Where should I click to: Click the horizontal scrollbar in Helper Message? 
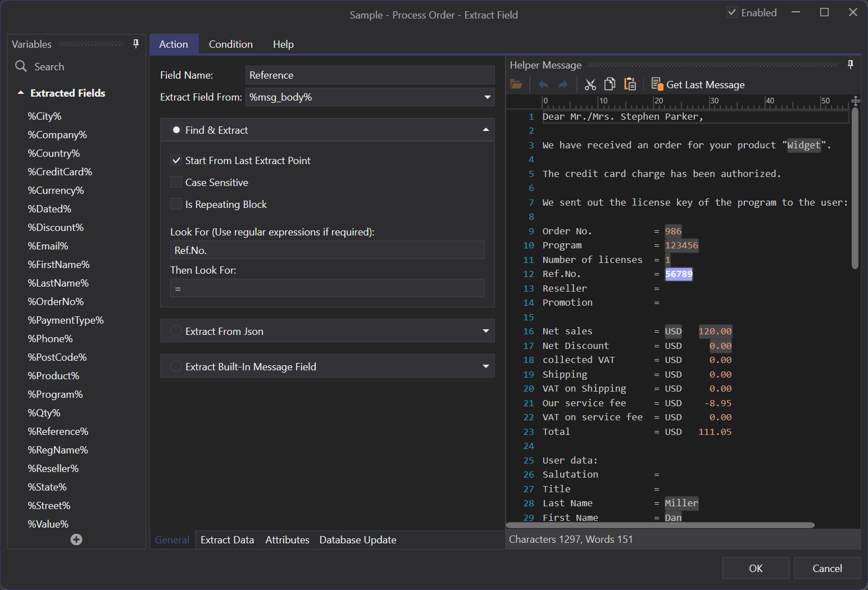coord(660,525)
